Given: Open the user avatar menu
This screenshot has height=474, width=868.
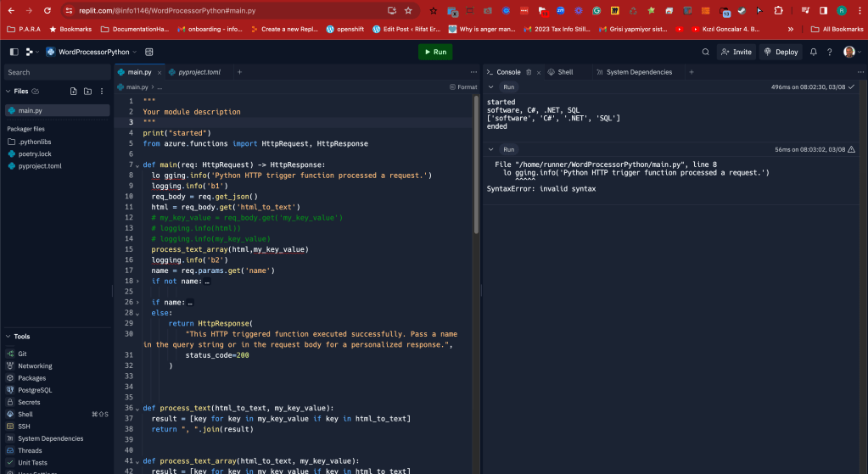Looking at the screenshot, I should click(x=851, y=52).
